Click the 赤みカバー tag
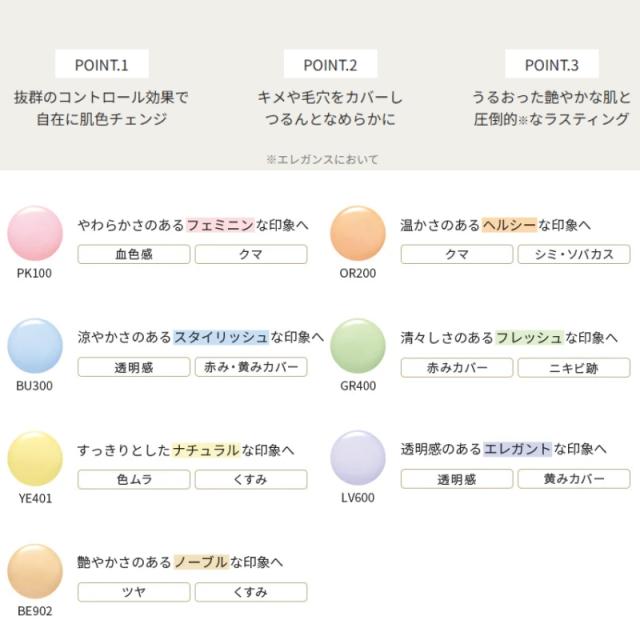This screenshot has width=640, height=640. point(457,368)
